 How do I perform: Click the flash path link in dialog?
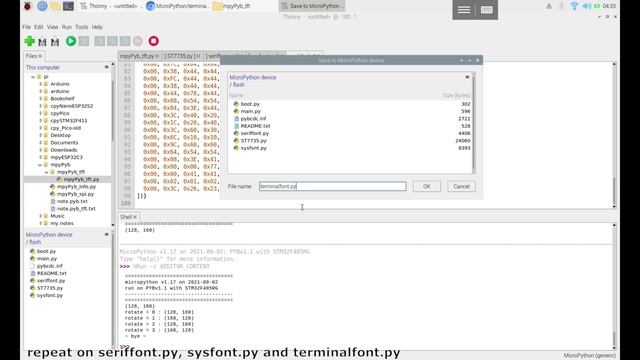coord(239,84)
